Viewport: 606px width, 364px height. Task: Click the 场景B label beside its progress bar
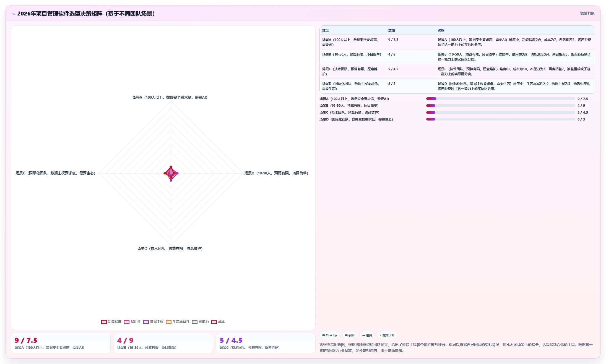coord(349,106)
